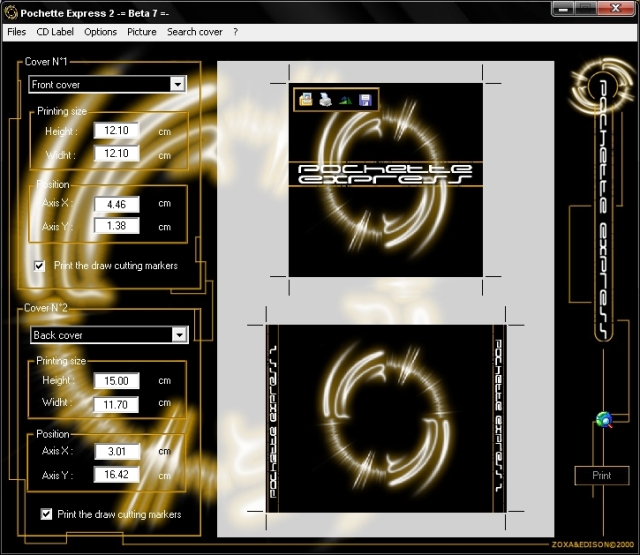The width and height of the screenshot is (640, 555).
Task: Click Cover N°1 Widht field 12.10
Action: click(116, 153)
